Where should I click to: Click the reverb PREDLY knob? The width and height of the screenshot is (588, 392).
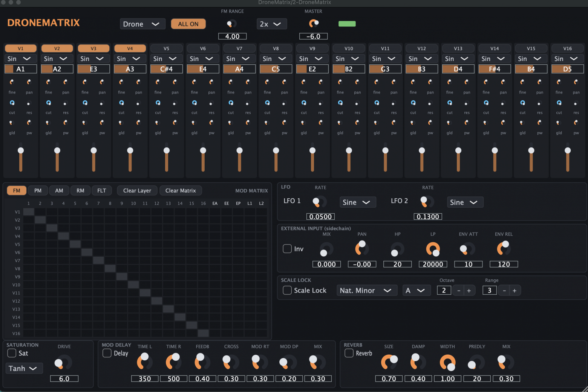476,363
